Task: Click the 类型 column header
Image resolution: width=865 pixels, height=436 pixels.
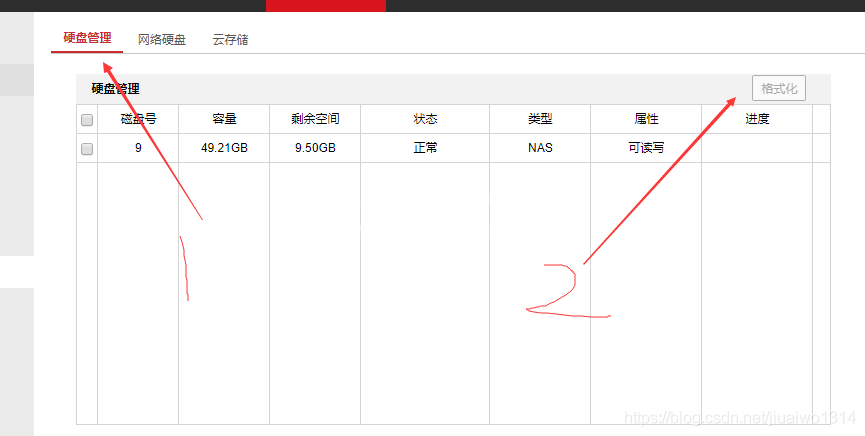Action: coord(540,119)
